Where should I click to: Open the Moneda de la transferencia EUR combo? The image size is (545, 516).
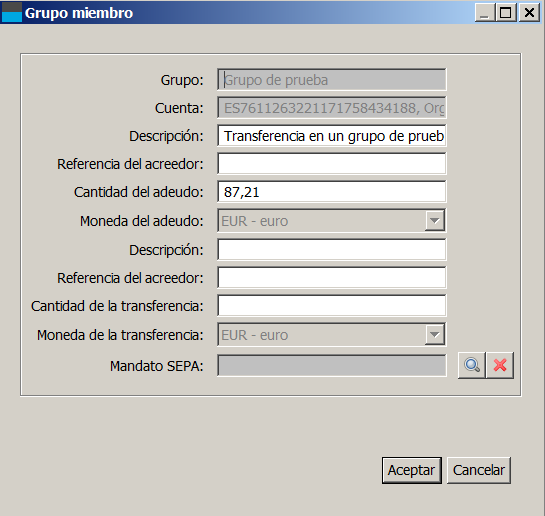332,334
